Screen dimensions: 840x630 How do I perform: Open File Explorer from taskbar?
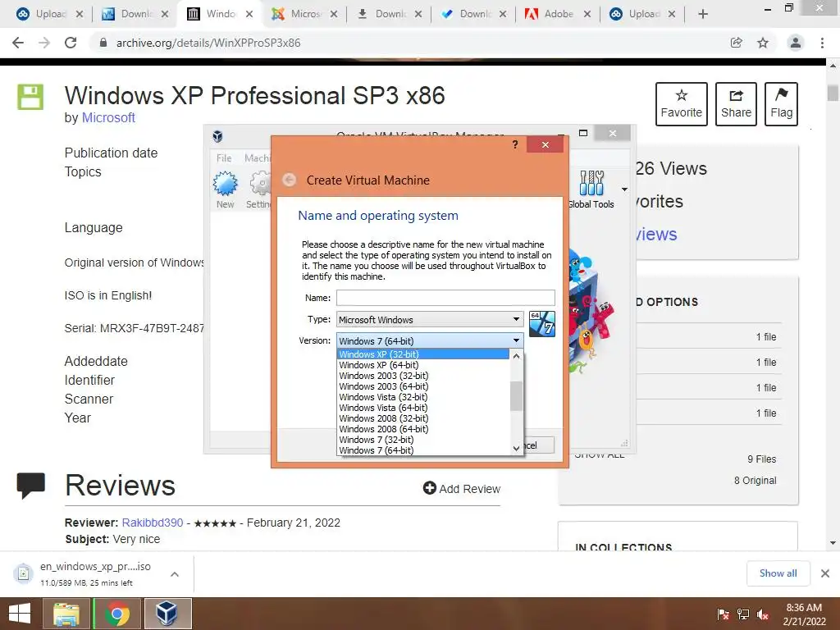(x=66, y=614)
